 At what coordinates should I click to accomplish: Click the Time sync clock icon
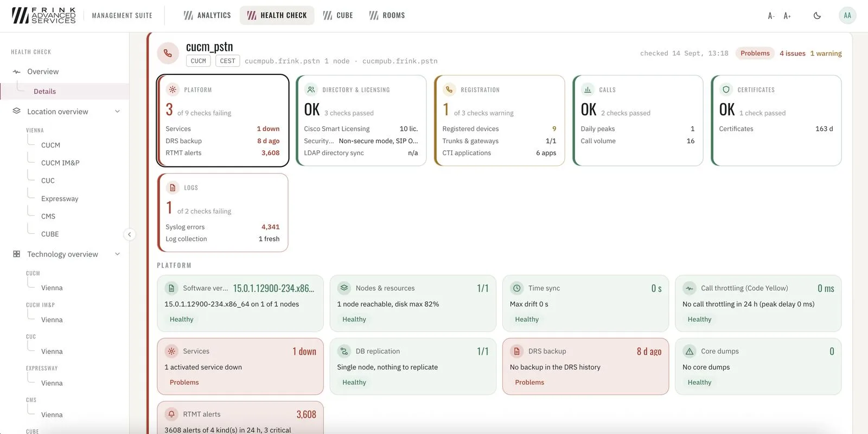(x=517, y=288)
